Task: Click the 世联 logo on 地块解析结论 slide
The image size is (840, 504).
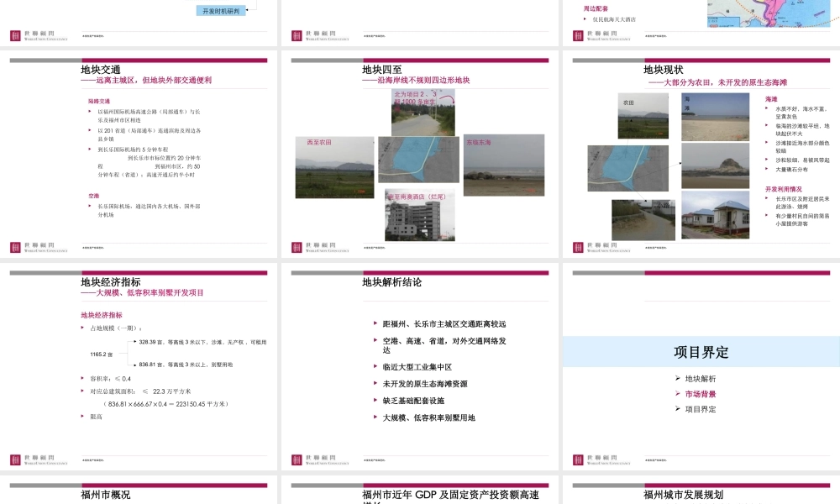Action: tap(320, 459)
